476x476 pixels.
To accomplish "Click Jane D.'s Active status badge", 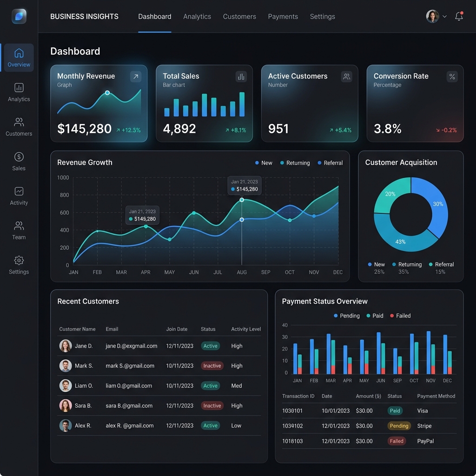I will pos(211,346).
